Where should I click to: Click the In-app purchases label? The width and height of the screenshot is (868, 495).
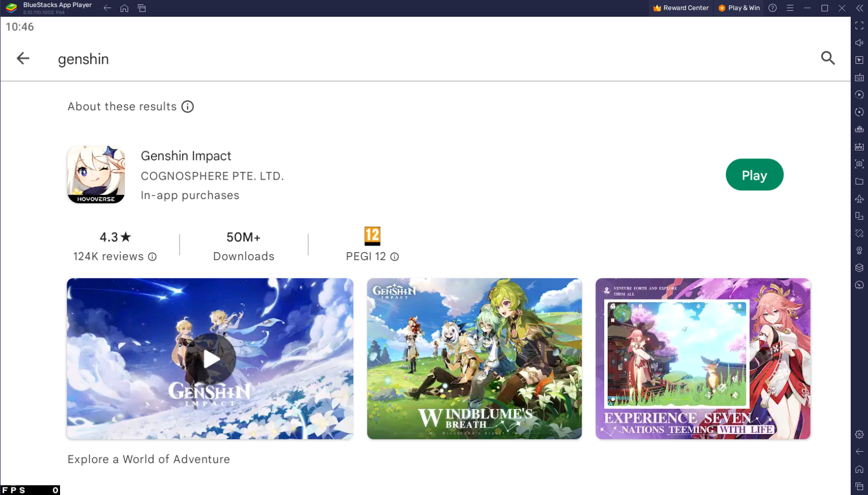(190, 195)
